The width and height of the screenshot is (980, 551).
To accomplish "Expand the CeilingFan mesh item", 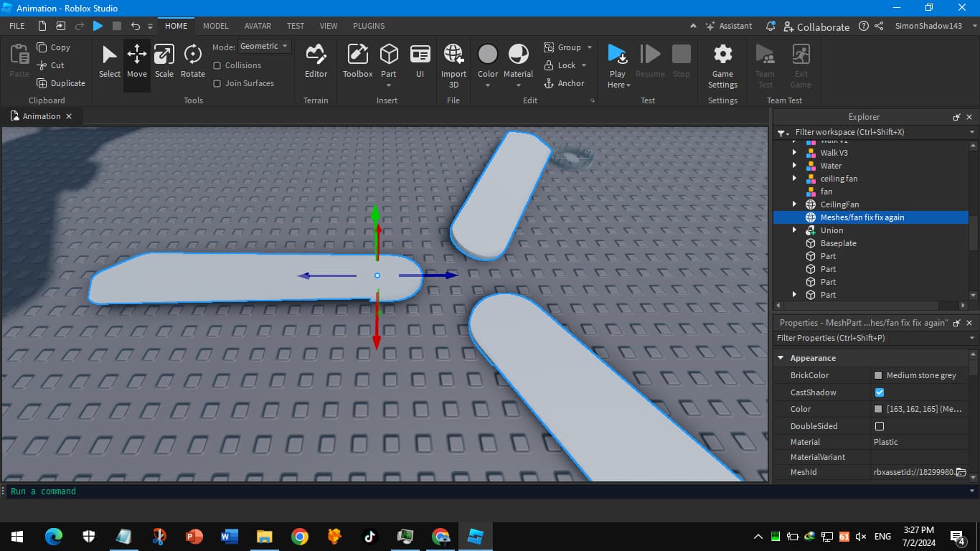I will point(794,204).
